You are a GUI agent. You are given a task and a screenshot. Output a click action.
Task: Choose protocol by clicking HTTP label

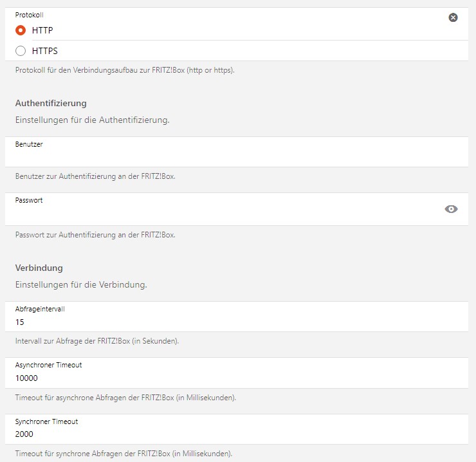click(x=42, y=30)
